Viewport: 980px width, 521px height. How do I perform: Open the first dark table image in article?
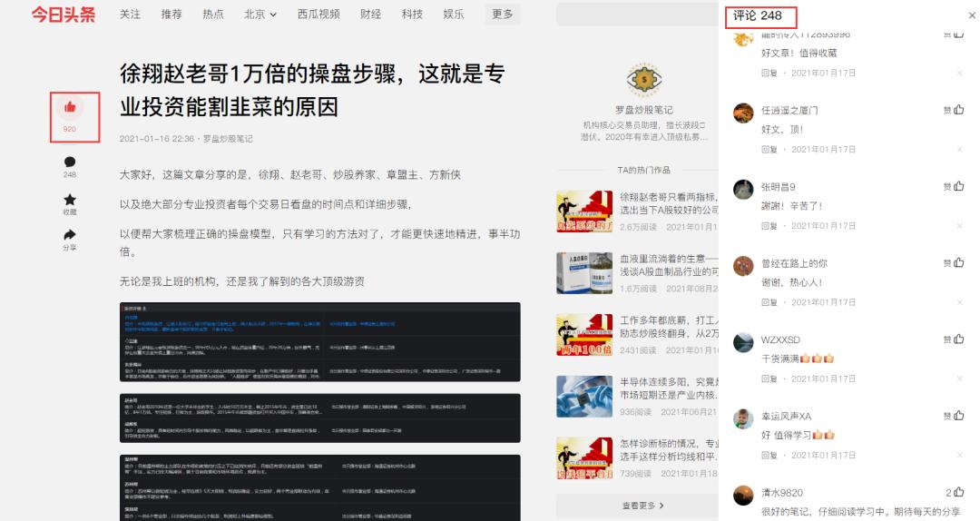[x=320, y=341]
